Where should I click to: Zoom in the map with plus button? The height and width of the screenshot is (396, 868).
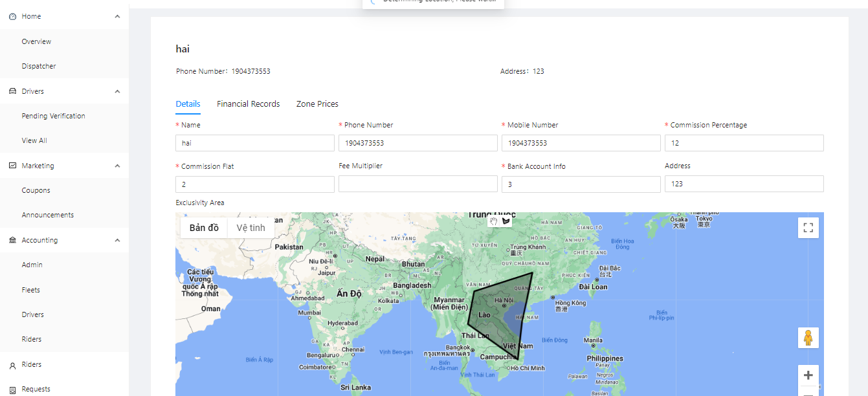tap(808, 375)
